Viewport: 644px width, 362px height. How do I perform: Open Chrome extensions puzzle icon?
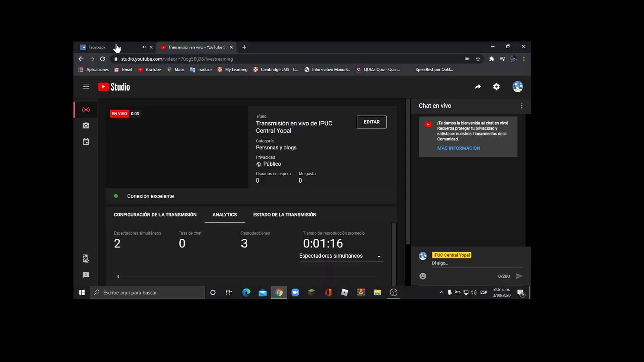point(492,59)
